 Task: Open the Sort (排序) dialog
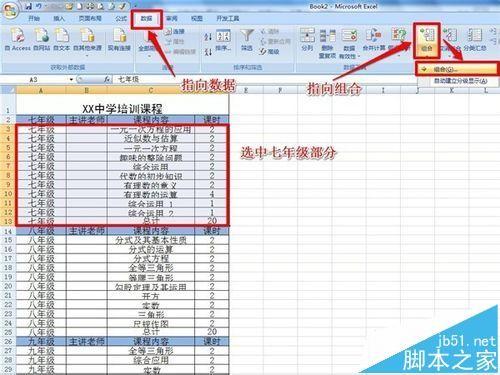[x=223, y=41]
